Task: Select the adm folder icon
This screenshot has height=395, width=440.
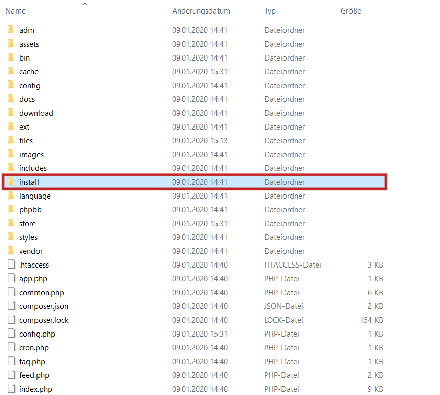Action: tap(11, 30)
